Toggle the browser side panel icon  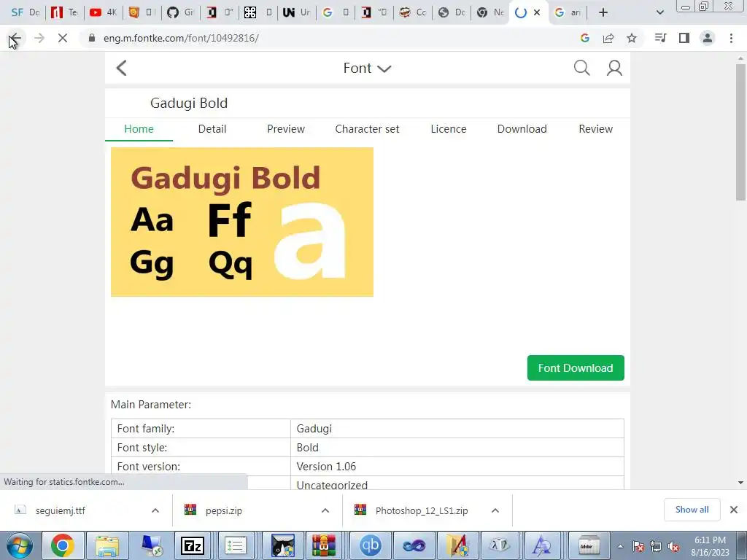tap(684, 38)
